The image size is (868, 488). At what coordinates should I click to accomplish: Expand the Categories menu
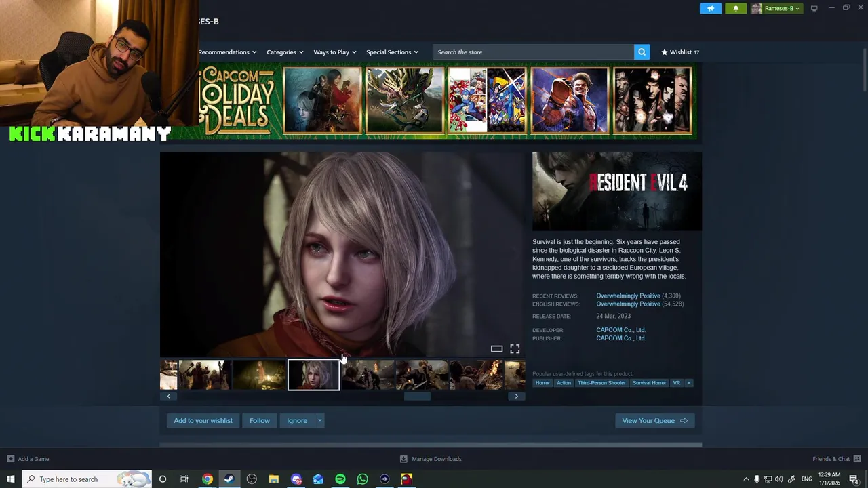pyautogui.click(x=285, y=52)
